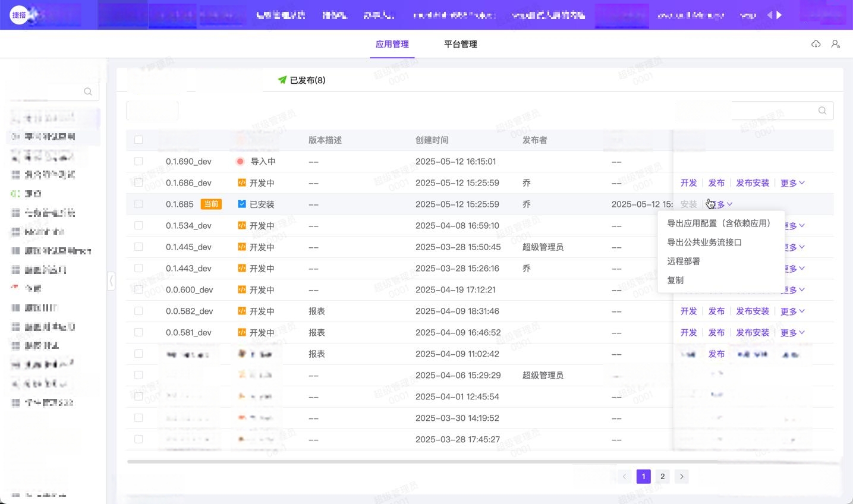Click the top navigation left arrow
The image size is (853, 504).
pyautogui.click(x=770, y=15)
